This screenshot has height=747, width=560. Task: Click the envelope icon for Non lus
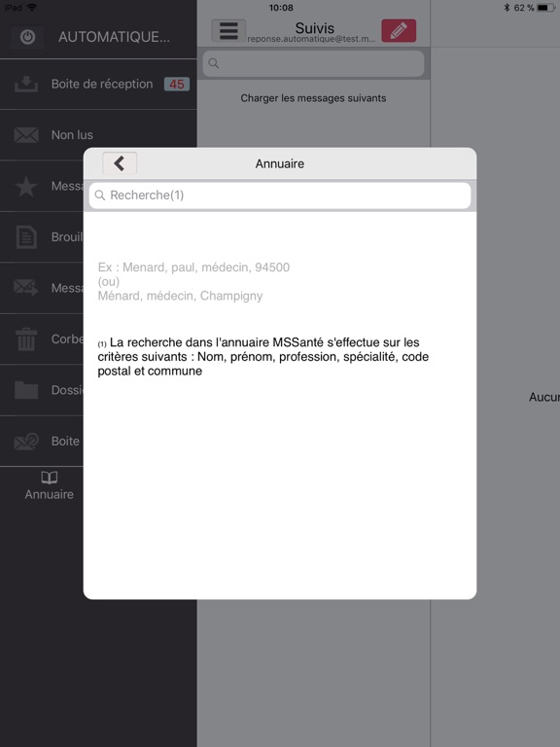(x=26, y=135)
